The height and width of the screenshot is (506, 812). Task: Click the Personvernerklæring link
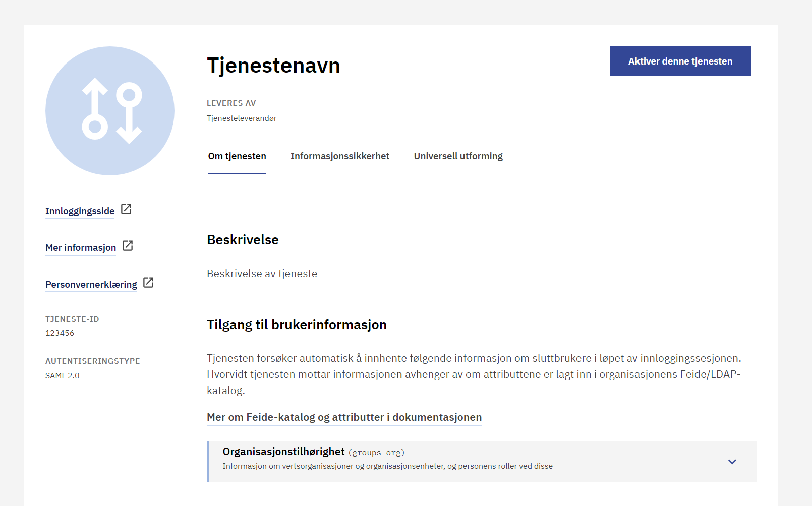pyautogui.click(x=91, y=284)
